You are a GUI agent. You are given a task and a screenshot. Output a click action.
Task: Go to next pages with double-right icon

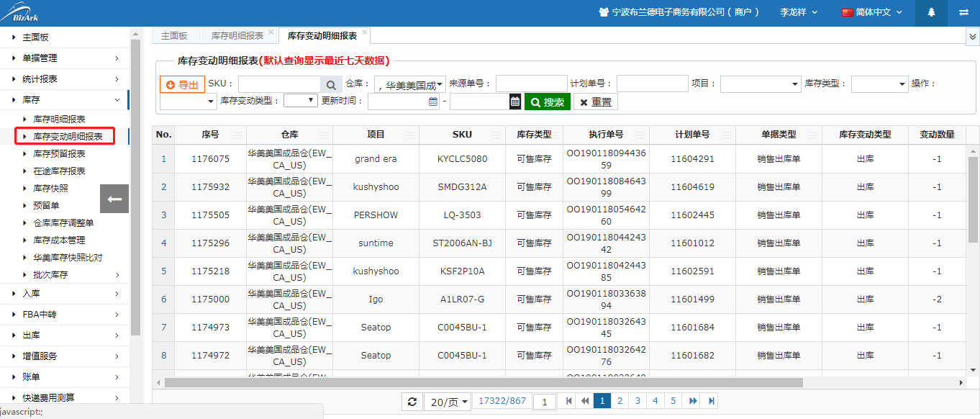pyautogui.click(x=693, y=401)
